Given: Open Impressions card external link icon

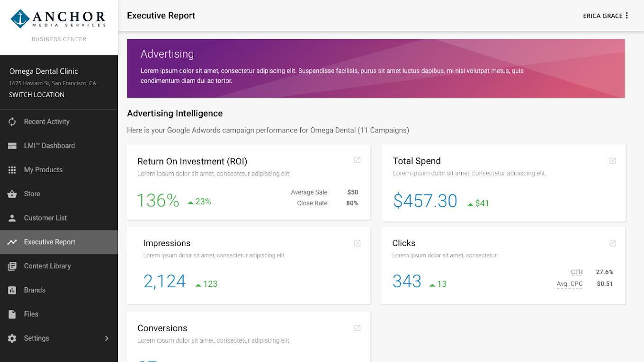Looking at the screenshot, I should (358, 243).
